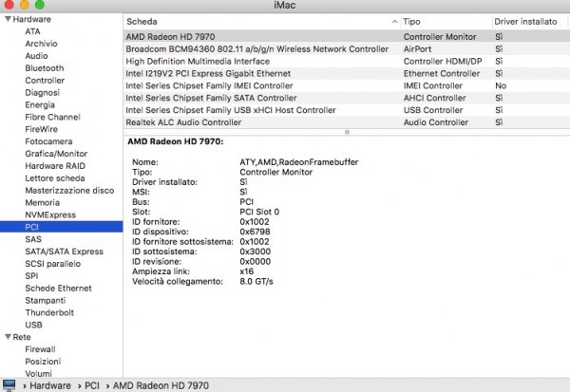Image resolution: width=570 pixels, height=392 pixels.
Task: Click PCI in the bottom path bar
Action: [92, 386]
